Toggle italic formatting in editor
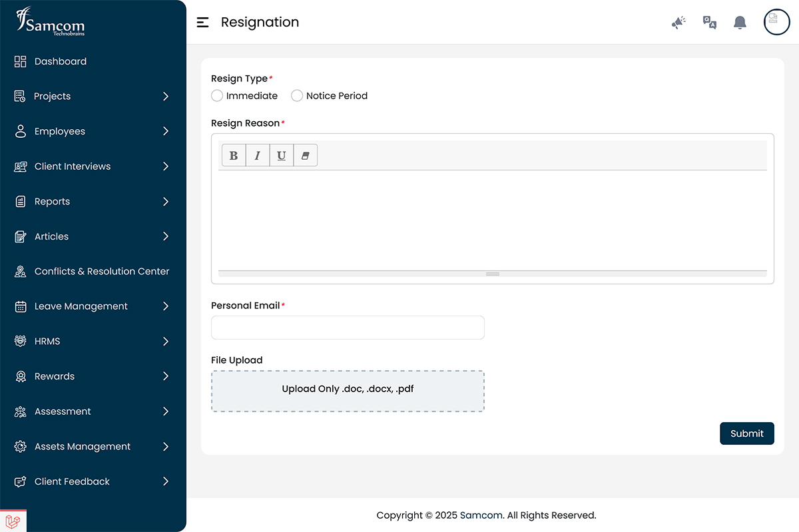Image resolution: width=799 pixels, height=532 pixels. pos(258,155)
